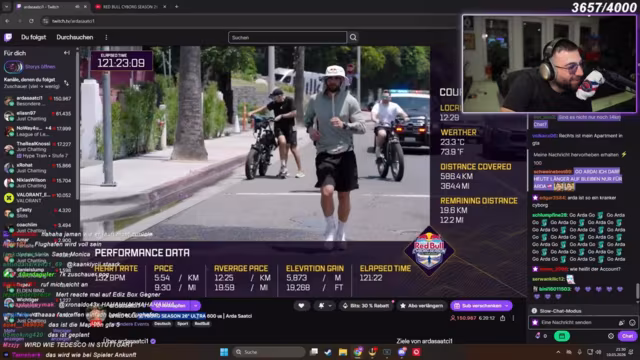Viewport: 640px width, 360px height.
Task: Toggle microphone icon in system tray
Action: point(579,352)
